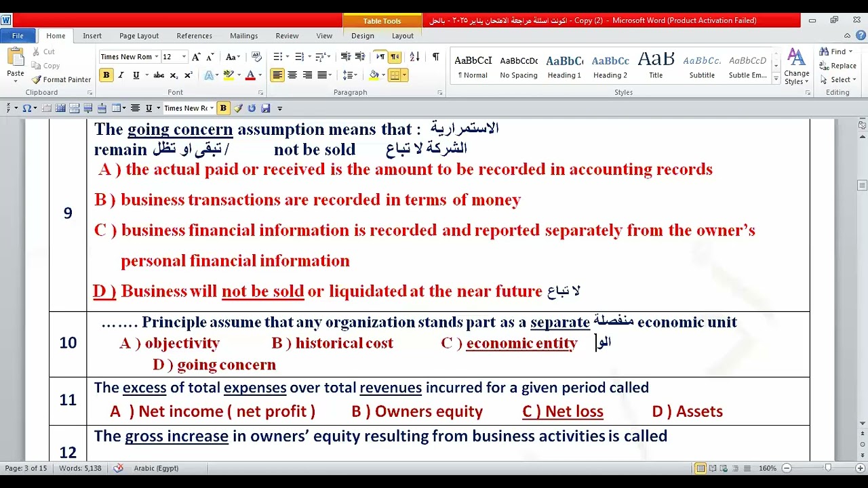Toggle Align Text Left
Screen dimensions: 868x488
coord(277,75)
